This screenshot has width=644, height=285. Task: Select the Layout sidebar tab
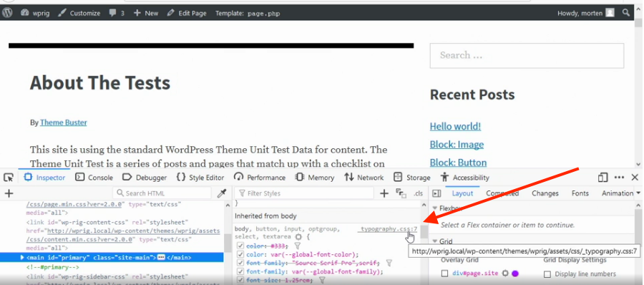pos(462,193)
